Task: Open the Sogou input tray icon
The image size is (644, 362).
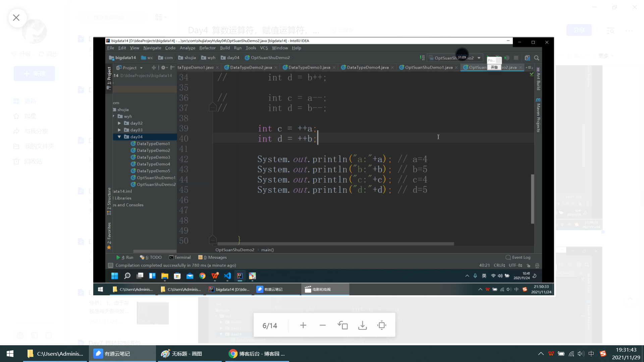Action: [603, 354]
